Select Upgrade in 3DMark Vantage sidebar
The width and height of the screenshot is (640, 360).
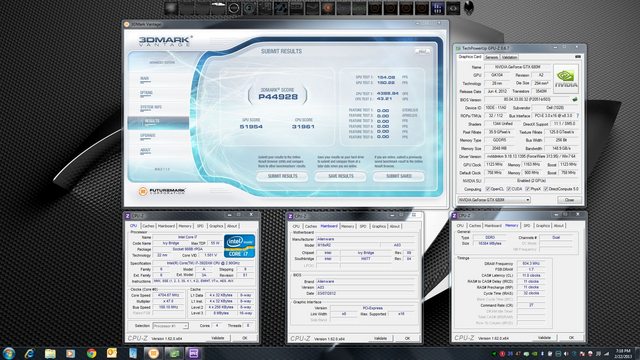pyautogui.click(x=147, y=136)
